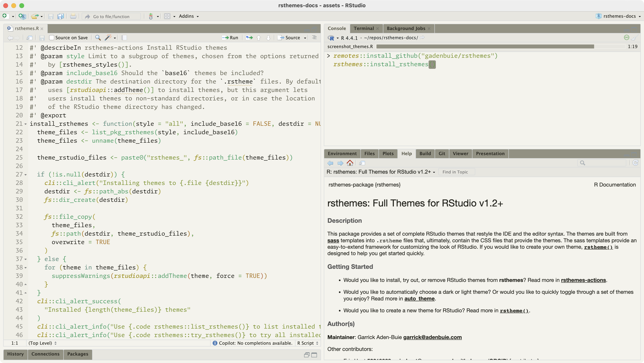Click the print current file icon
The height and width of the screenshot is (363, 644).
(73, 16)
